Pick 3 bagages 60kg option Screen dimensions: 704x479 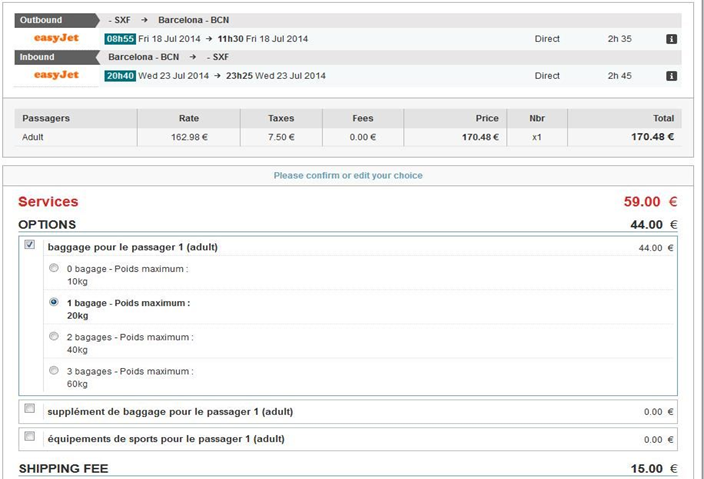coord(54,371)
